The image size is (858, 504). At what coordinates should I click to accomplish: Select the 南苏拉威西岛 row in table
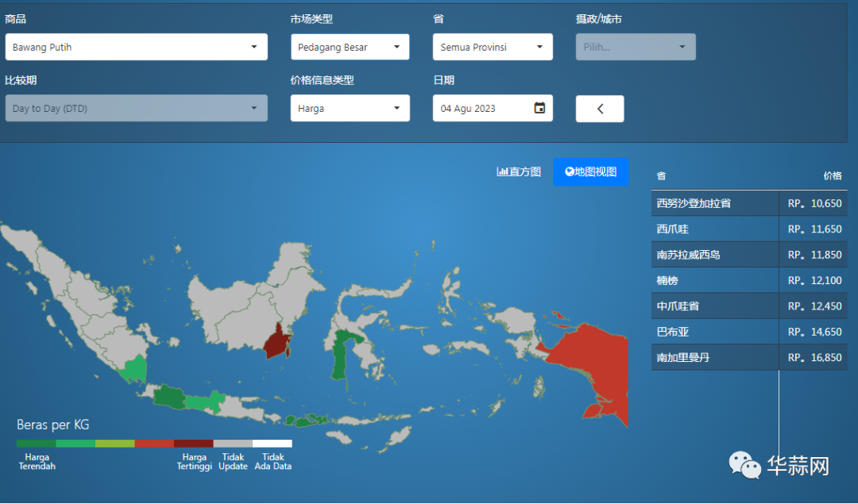(x=749, y=255)
